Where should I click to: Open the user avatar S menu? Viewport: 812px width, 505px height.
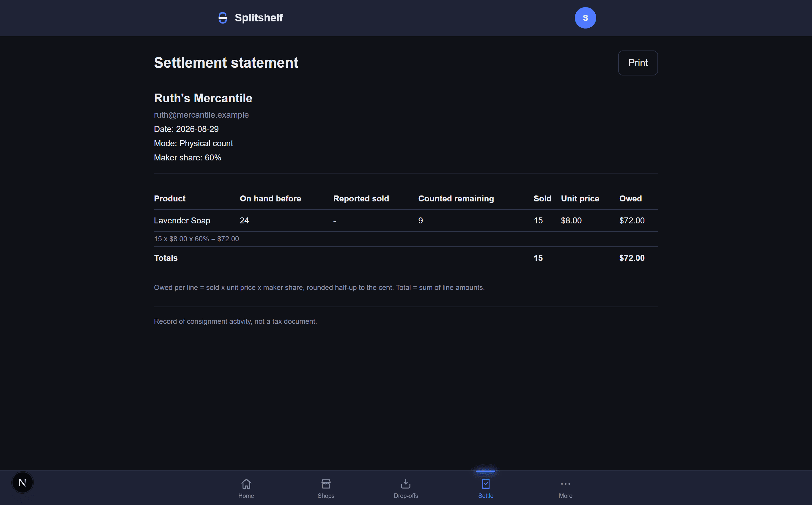click(585, 18)
